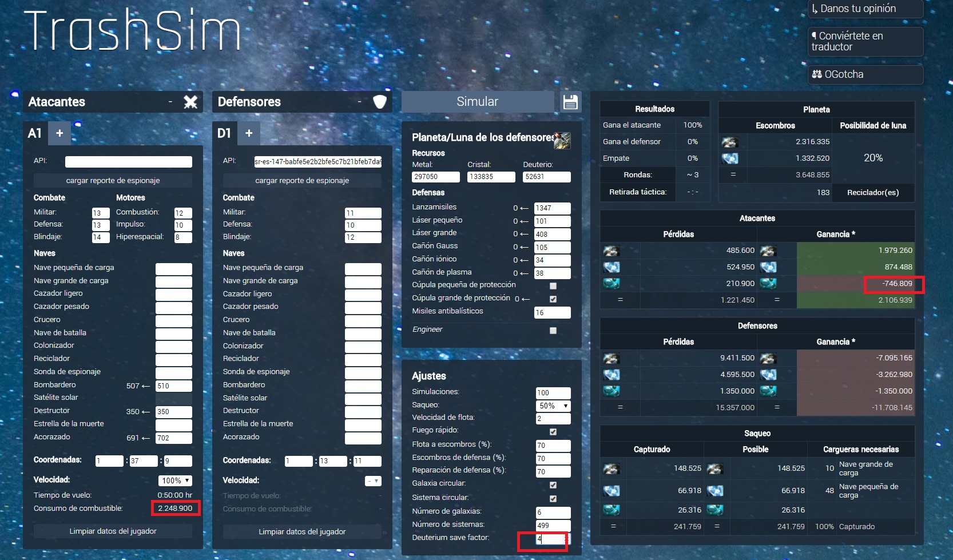Click crystal icon in Defensores Pérdidas

pos(611,375)
